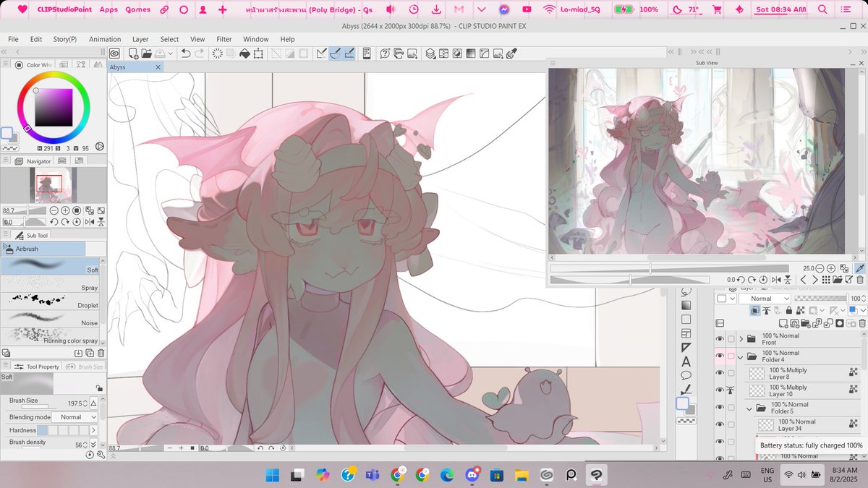Toggle visibility of Folder 5
868x488 pixels.
point(720,408)
